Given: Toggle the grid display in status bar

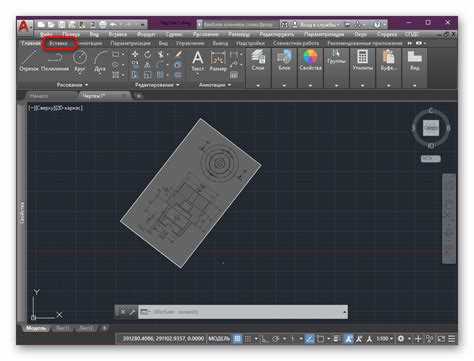Looking at the screenshot, I should (x=237, y=339).
